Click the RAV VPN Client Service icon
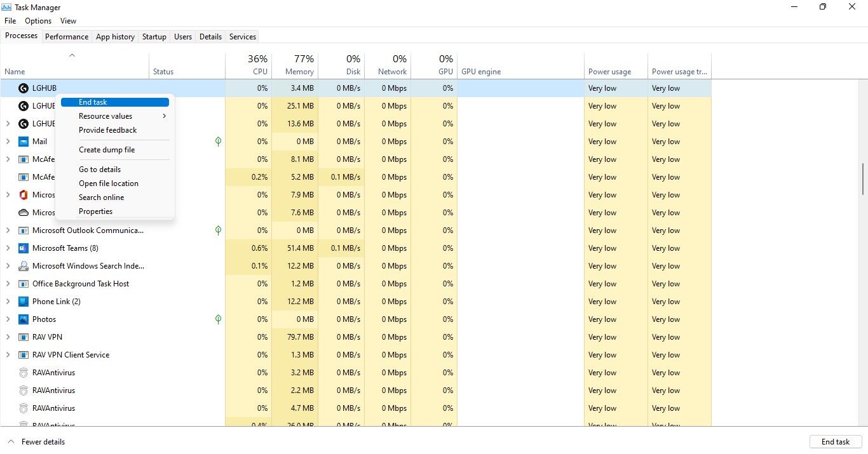Image resolution: width=868 pixels, height=454 pixels. pos(24,355)
